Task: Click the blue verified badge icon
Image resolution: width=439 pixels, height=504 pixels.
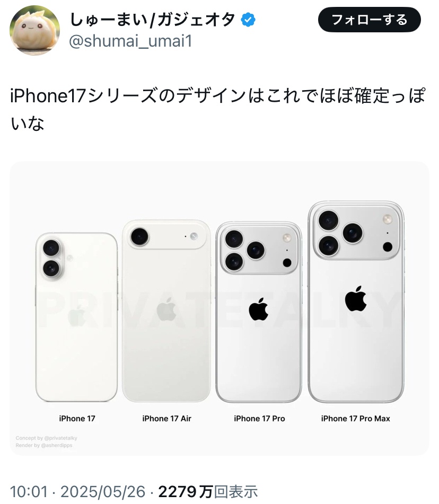Action: coord(248,20)
